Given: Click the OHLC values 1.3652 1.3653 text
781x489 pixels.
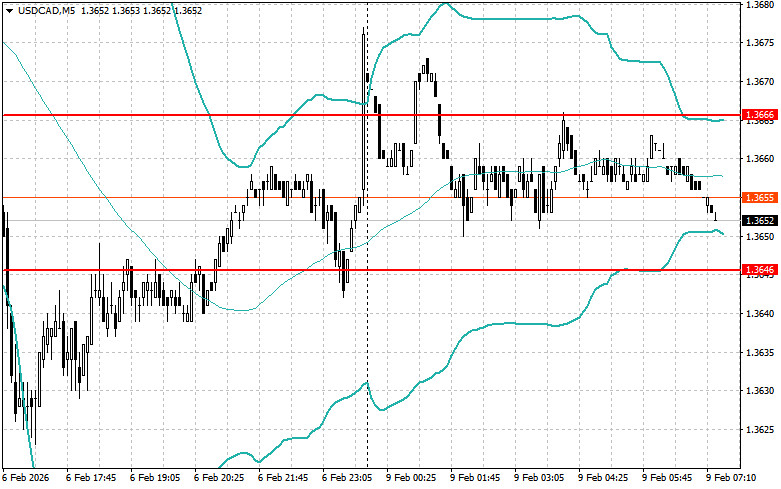Looking at the screenshot, I should pos(111,10).
